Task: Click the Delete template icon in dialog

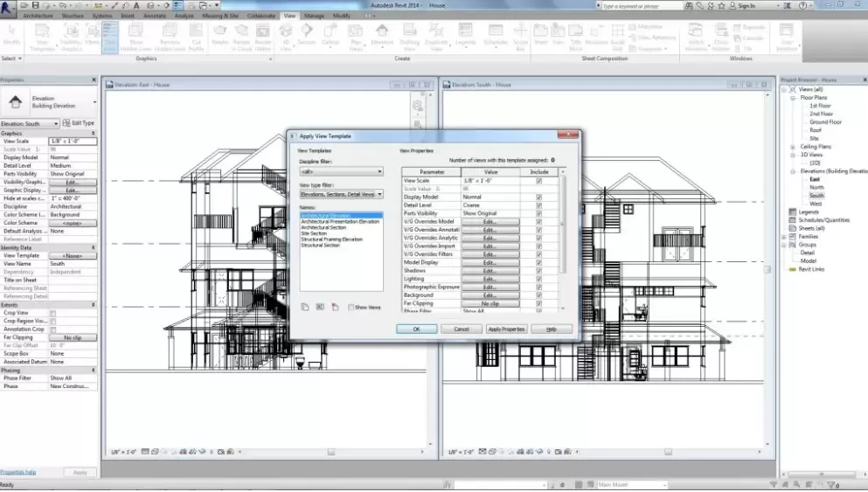Action: pos(334,307)
